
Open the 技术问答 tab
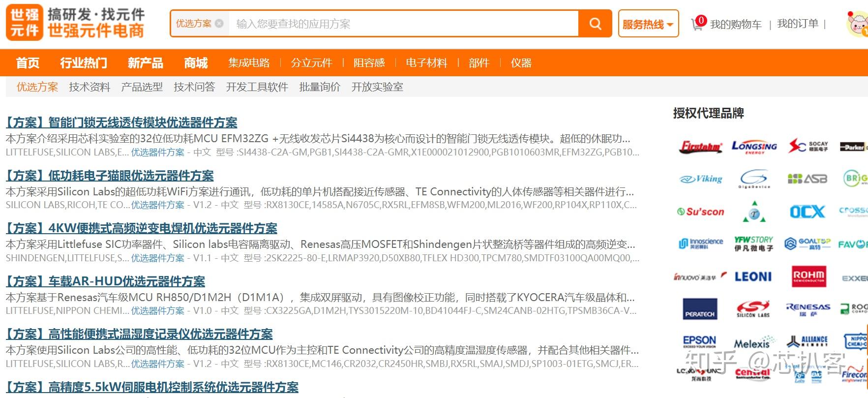194,87
